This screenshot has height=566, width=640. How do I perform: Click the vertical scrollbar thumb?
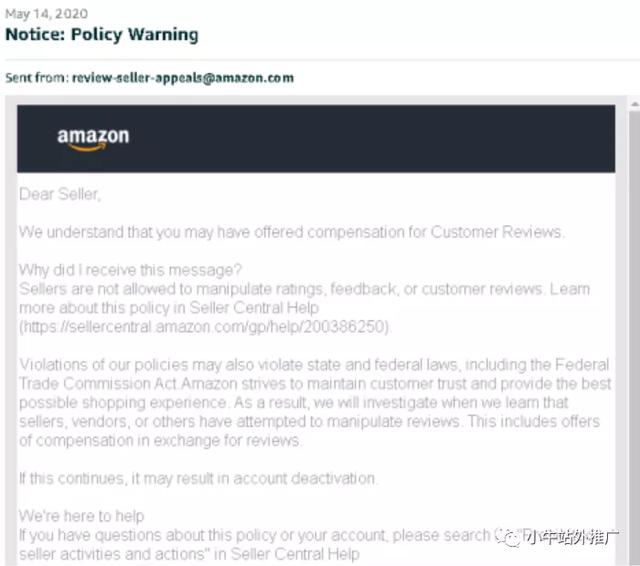pyautogui.click(x=635, y=337)
